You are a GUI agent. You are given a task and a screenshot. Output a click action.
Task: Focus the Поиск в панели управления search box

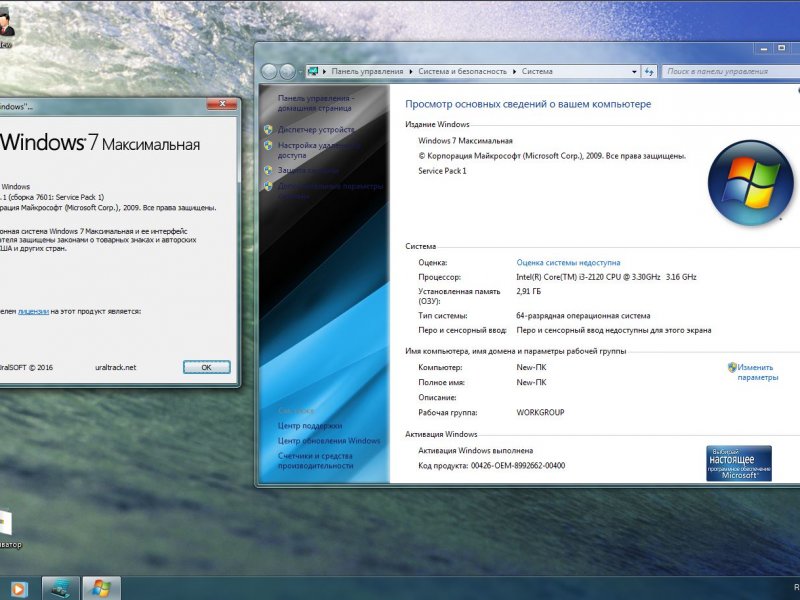click(x=731, y=71)
